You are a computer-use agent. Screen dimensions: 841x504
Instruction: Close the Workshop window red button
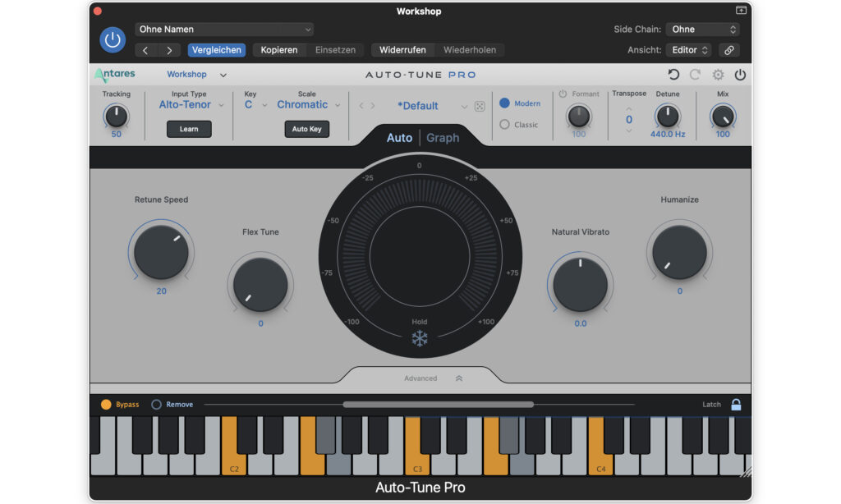tap(98, 11)
